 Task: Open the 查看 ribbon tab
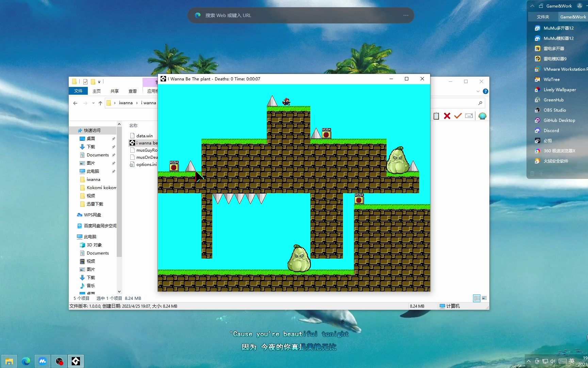click(133, 91)
